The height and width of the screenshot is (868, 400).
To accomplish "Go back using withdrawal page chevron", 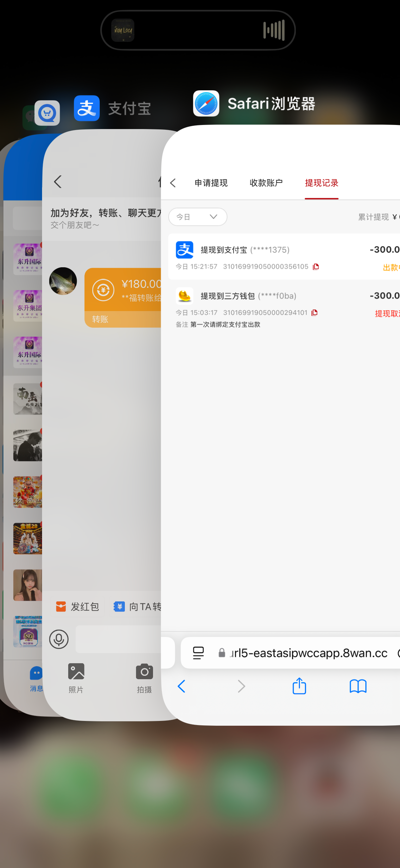I will [173, 183].
